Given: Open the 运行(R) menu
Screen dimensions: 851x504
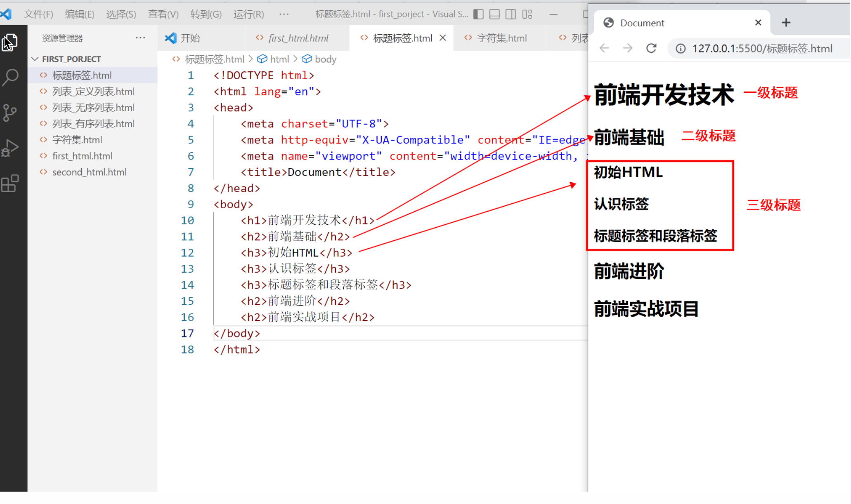Looking at the screenshot, I should click(249, 14).
